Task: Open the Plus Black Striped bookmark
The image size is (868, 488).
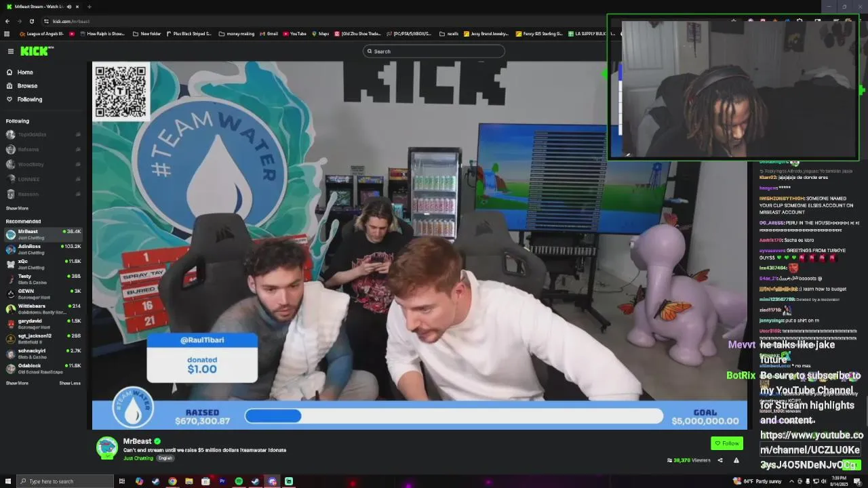Action: pyautogui.click(x=189, y=33)
